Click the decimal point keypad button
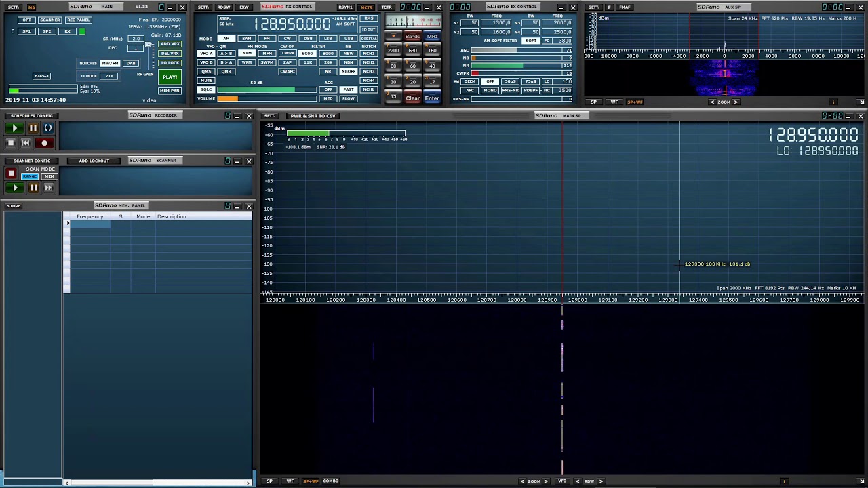The image size is (868, 488). click(x=393, y=36)
